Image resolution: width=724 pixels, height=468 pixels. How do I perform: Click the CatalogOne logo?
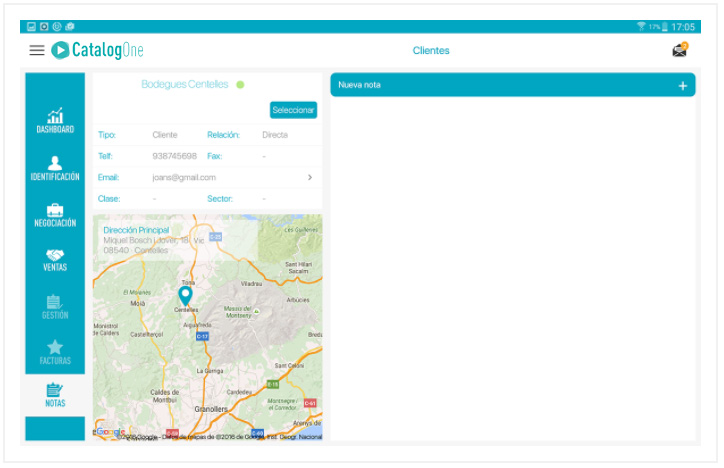(x=97, y=50)
